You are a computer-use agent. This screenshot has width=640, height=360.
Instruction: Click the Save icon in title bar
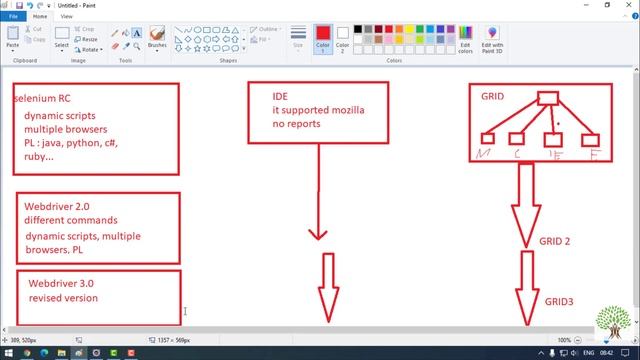[19, 5]
